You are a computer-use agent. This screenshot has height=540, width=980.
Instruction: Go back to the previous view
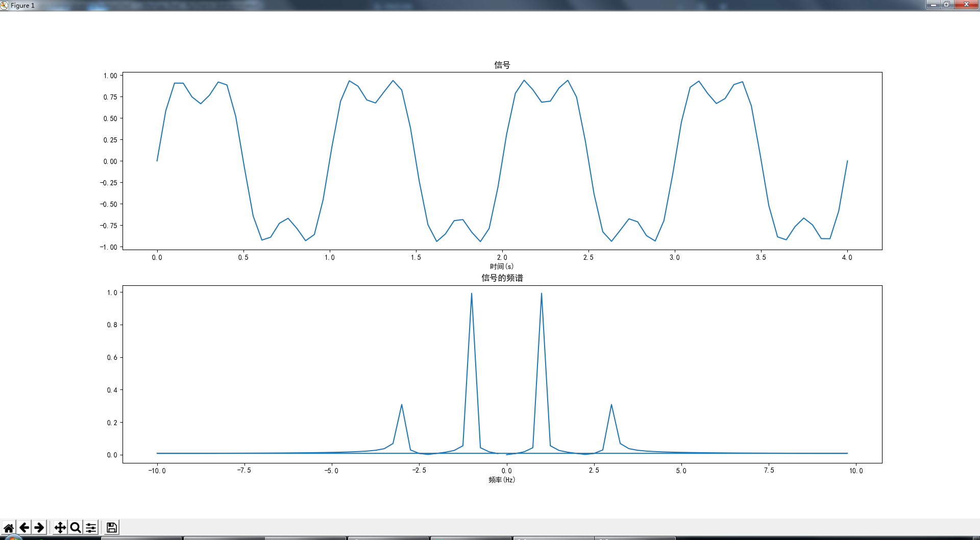click(x=24, y=527)
